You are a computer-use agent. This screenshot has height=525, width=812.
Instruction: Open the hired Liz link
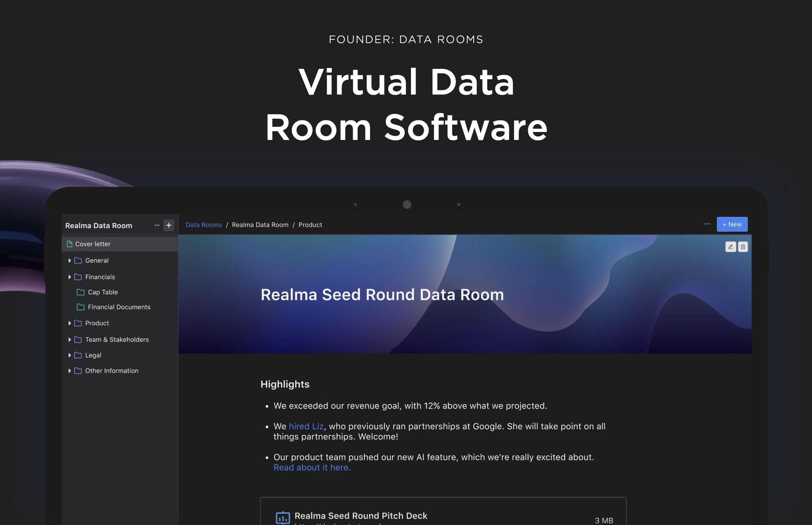(306, 426)
